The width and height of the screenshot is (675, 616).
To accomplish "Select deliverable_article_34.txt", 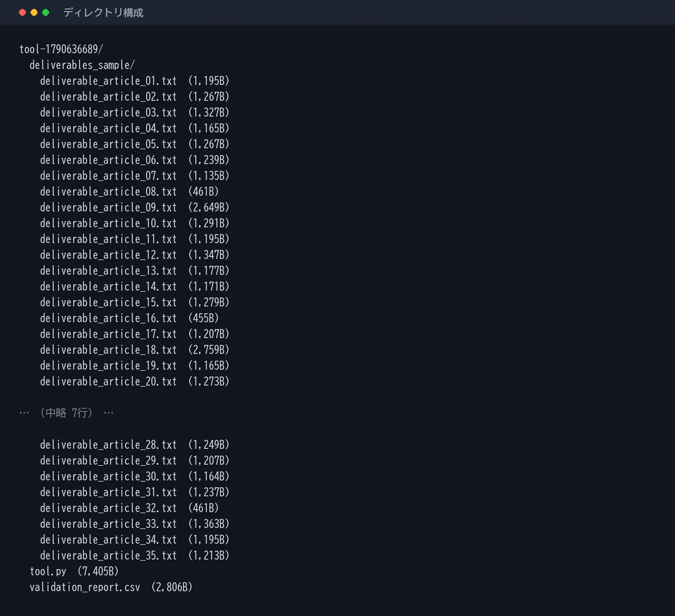I will coord(109,539).
